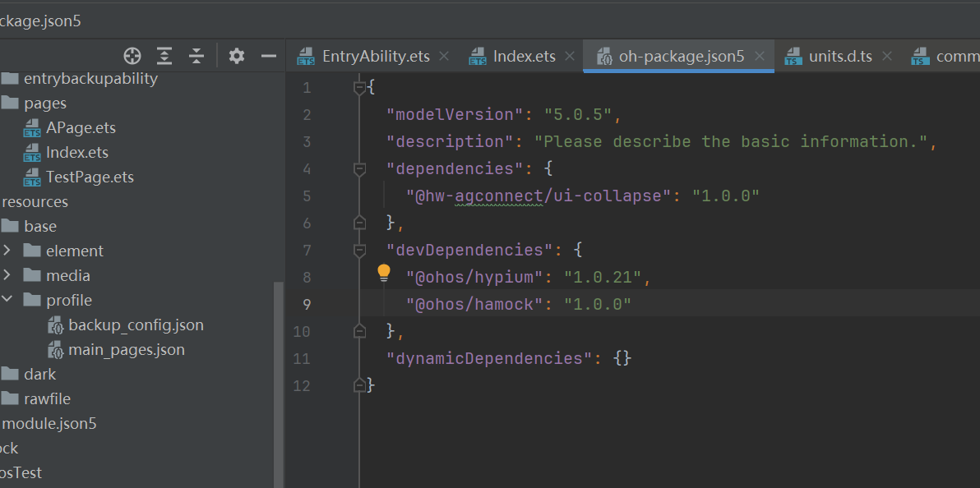Close the Index.ets tab
Viewport: 980px width, 488px height.
click(x=570, y=56)
